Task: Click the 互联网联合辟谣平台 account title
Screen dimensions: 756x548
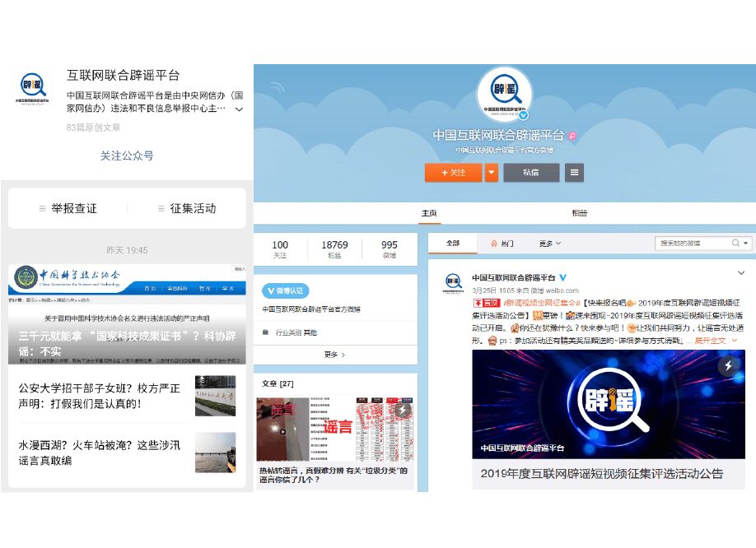Action: pyautogui.click(x=123, y=75)
